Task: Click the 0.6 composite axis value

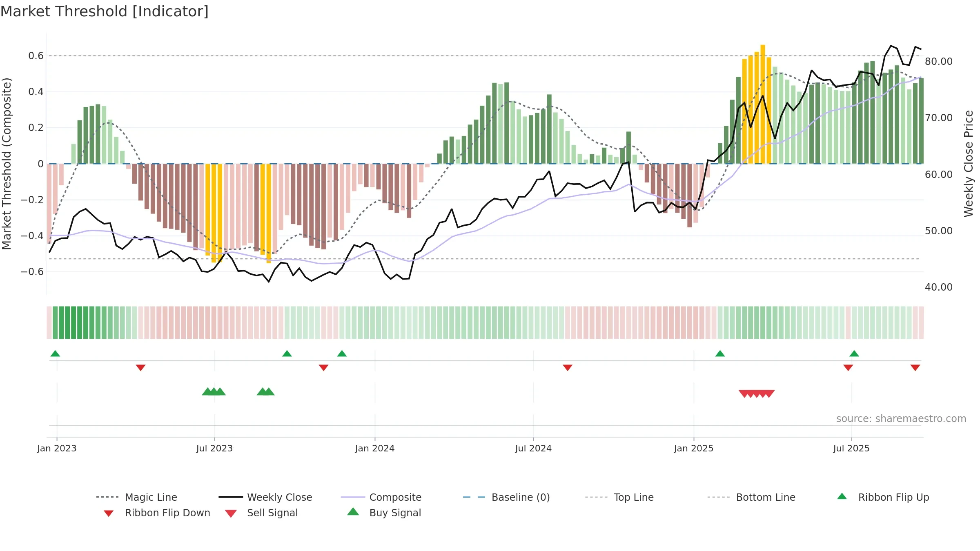Action: pyautogui.click(x=36, y=56)
